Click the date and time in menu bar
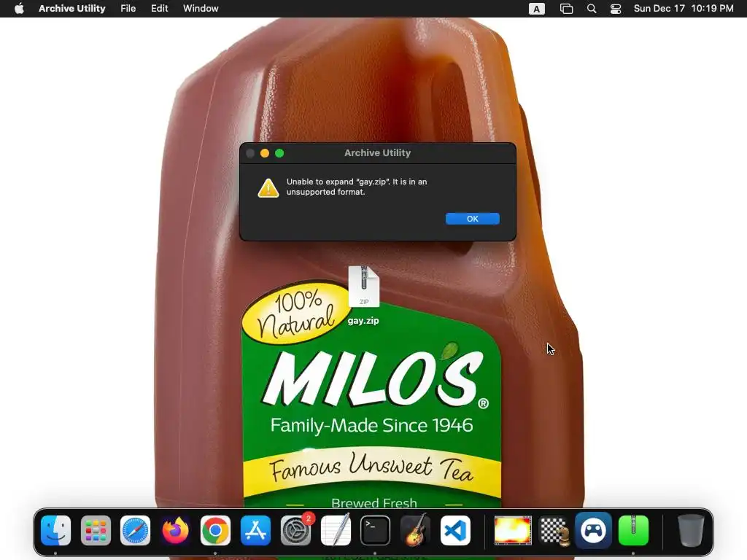747x560 pixels. pyautogui.click(x=684, y=8)
